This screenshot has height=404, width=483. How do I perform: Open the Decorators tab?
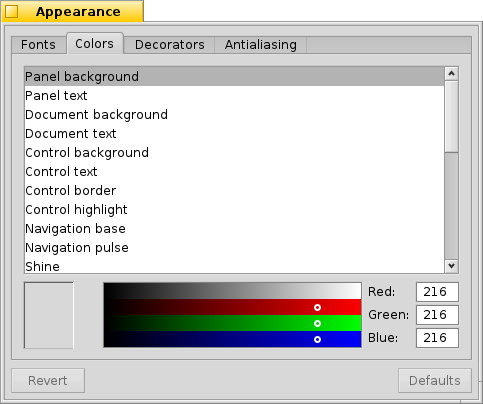[170, 45]
